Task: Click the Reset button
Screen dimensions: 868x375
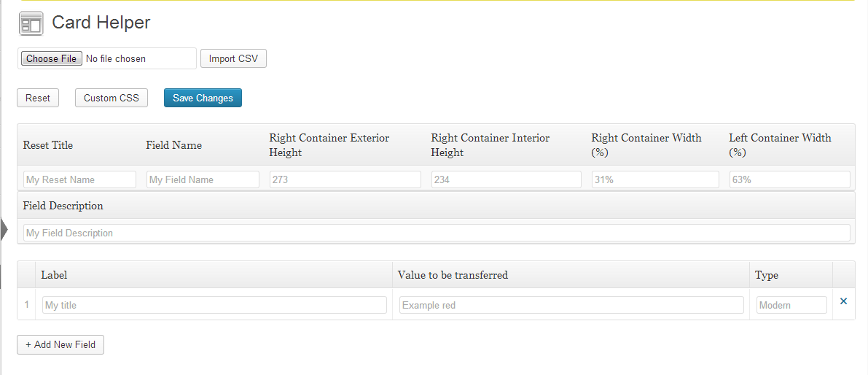Action: click(38, 98)
